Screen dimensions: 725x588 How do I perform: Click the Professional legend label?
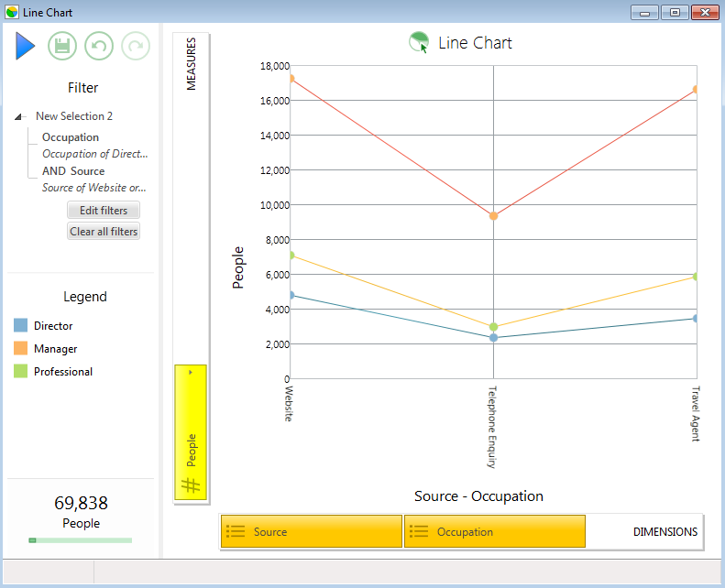tap(63, 371)
